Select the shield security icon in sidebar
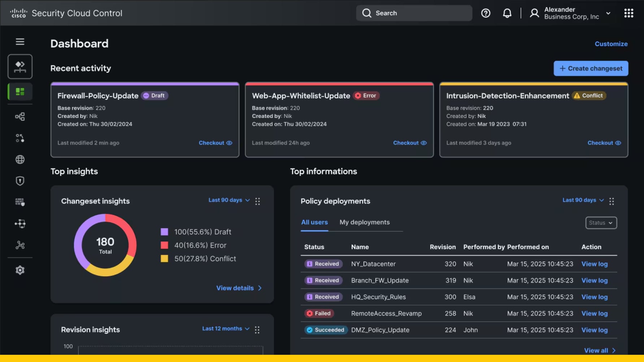 coord(20,181)
